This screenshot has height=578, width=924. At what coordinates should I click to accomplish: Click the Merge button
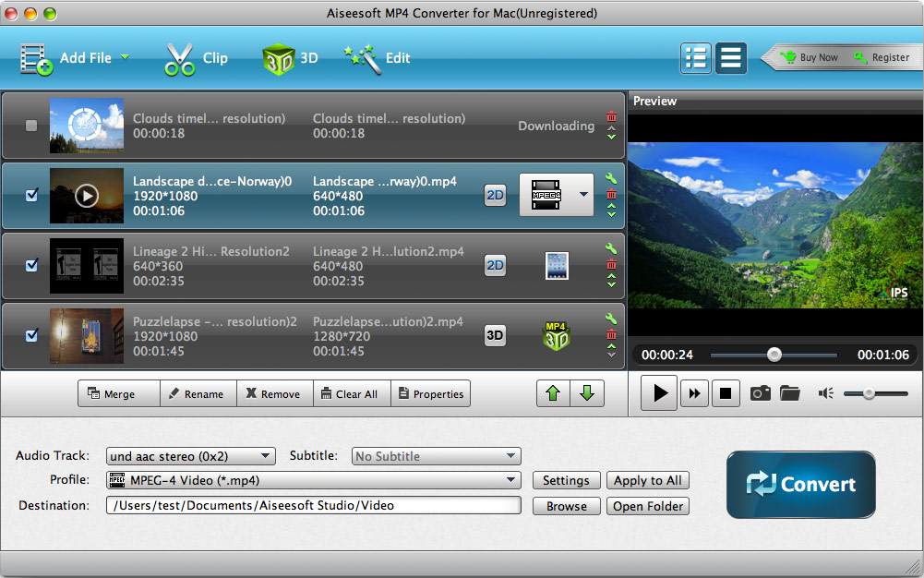[118, 393]
